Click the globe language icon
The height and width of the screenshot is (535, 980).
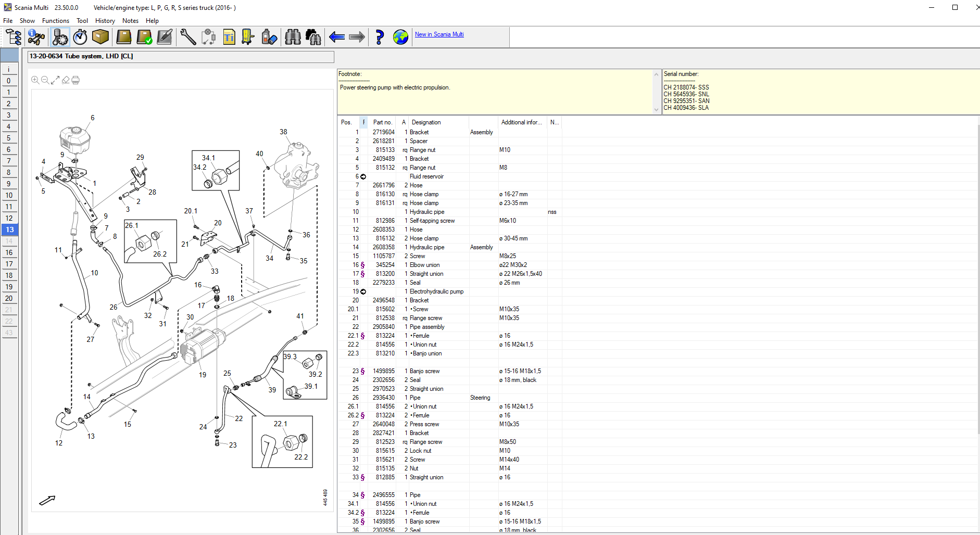tap(400, 37)
